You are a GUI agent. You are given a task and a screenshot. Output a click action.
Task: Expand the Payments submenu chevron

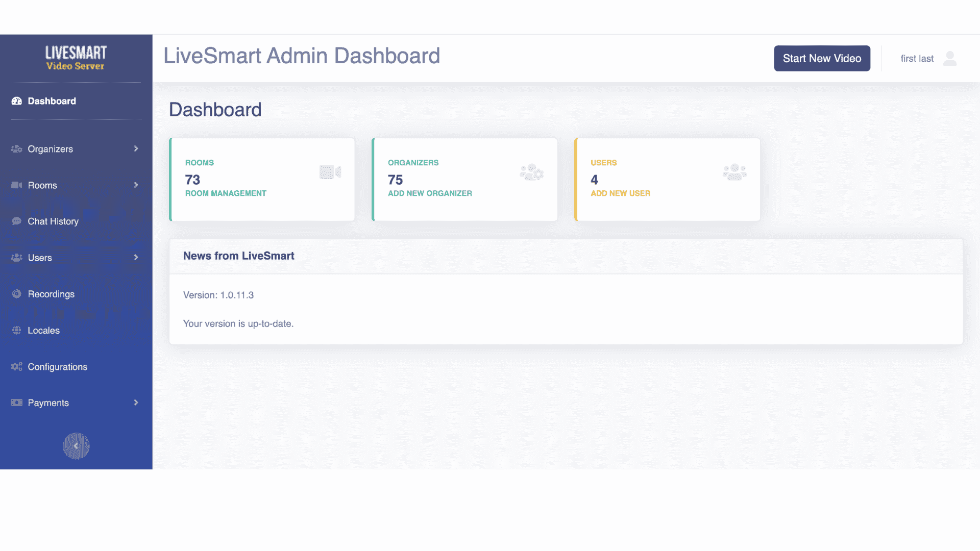point(136,403)
